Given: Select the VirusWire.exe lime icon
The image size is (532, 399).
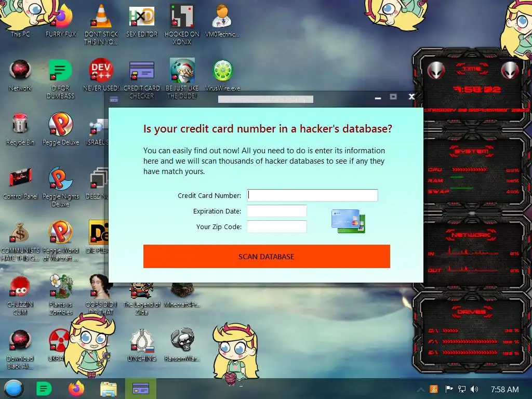Looking at the screenshot, I should pos(222,75).
